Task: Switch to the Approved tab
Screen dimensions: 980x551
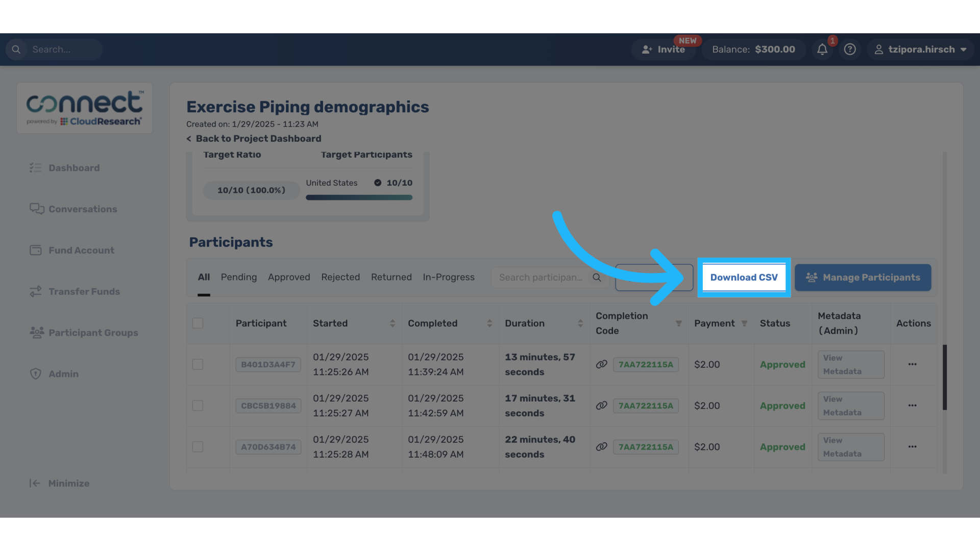Action: (x=289, y=277)
